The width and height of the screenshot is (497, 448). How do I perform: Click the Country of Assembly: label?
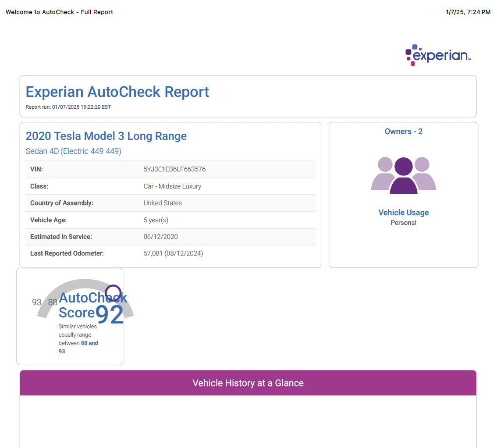[x=62, y=203]
